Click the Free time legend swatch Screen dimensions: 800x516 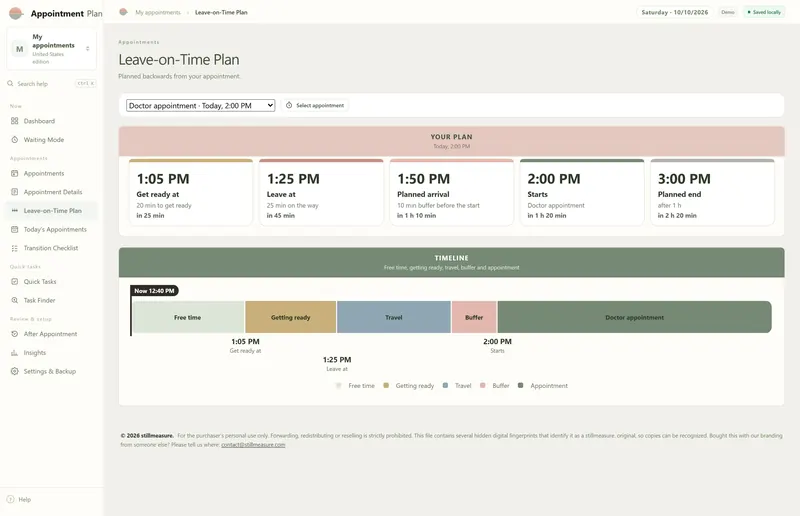coord(339,385)
